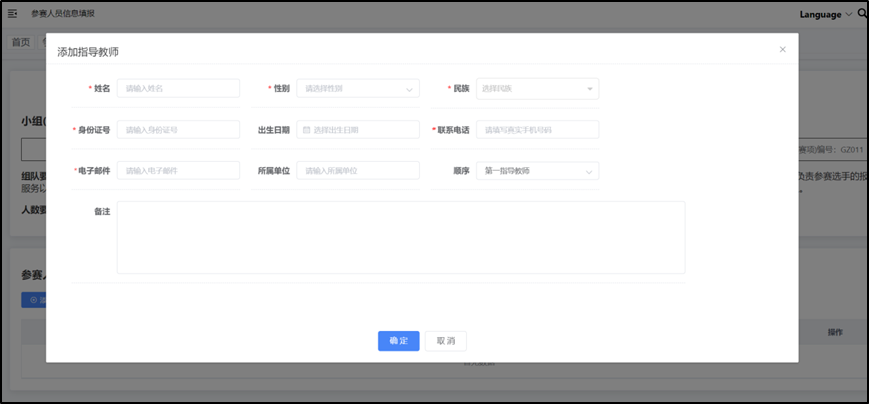
Task: Click the 顺序 dropdown chevron arrow
Action: point(589,171)
